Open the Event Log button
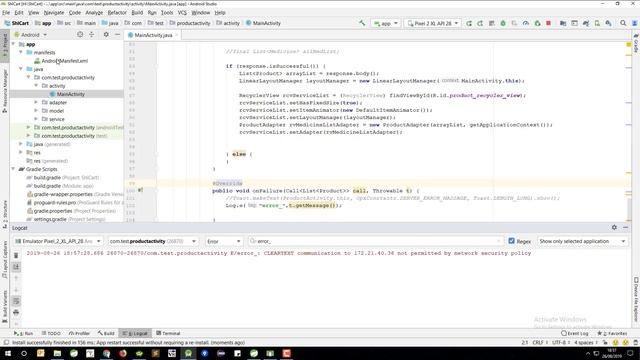 coord(575,333)
